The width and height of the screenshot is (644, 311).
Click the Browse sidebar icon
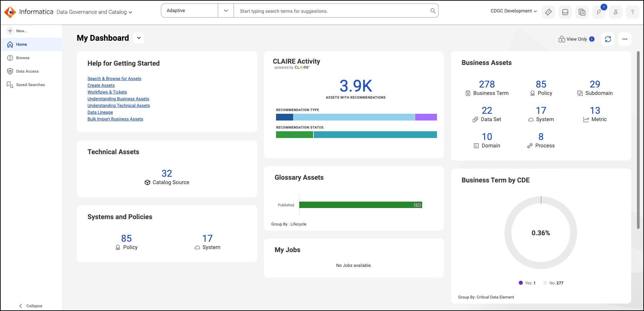[x=10, y=58]
